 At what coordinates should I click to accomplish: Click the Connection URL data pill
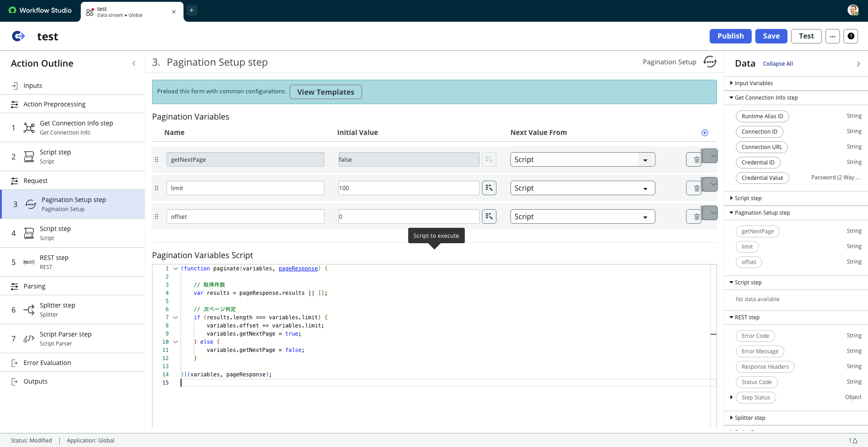click(x=762, y=147)
